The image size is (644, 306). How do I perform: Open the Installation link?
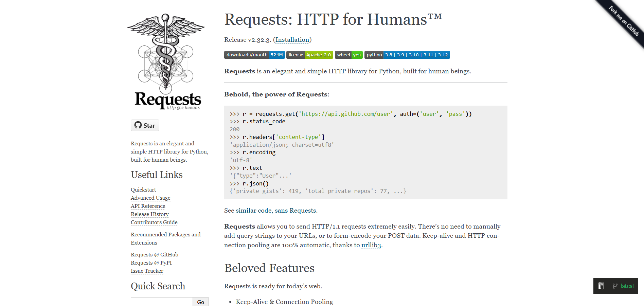point(292,40)
